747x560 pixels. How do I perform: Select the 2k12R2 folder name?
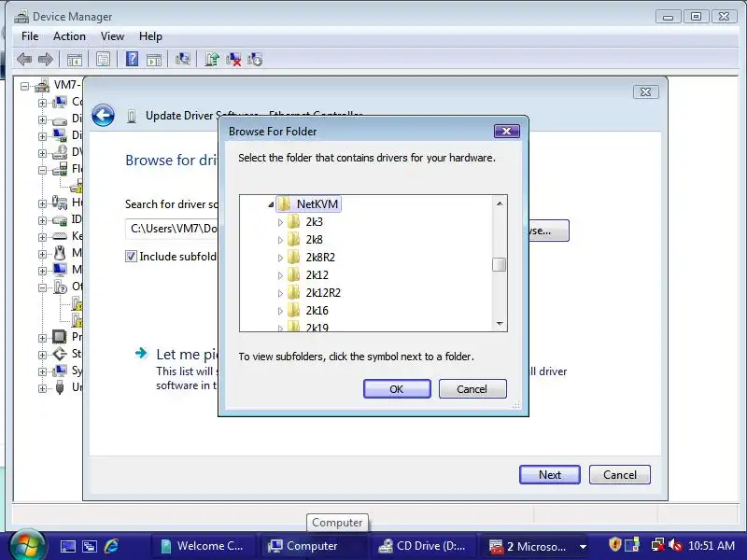pos(323,293)
